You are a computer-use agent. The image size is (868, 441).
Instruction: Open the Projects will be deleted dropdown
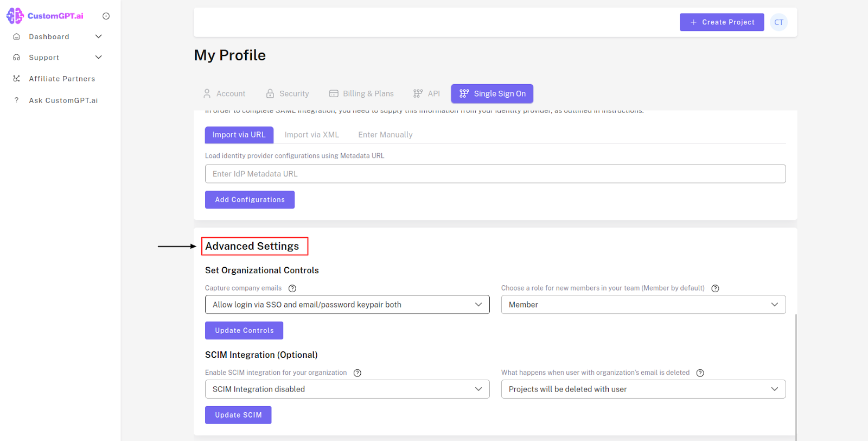pos(643,389)
